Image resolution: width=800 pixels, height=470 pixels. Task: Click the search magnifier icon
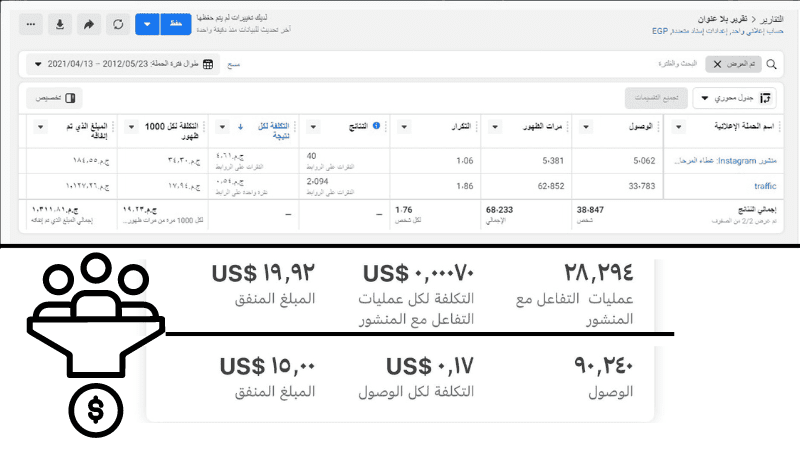771,64
